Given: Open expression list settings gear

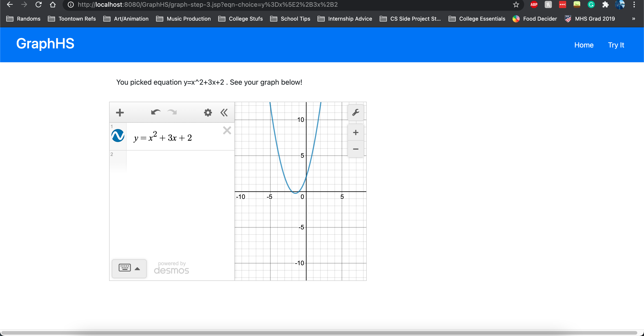Looking at the screenshot, I should (208, 113).
